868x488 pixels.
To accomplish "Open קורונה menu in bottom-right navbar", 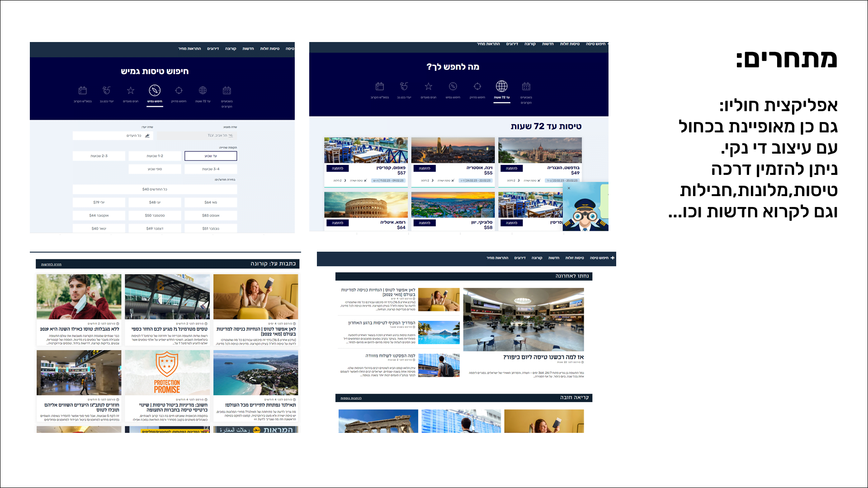I will pos(537,258).
